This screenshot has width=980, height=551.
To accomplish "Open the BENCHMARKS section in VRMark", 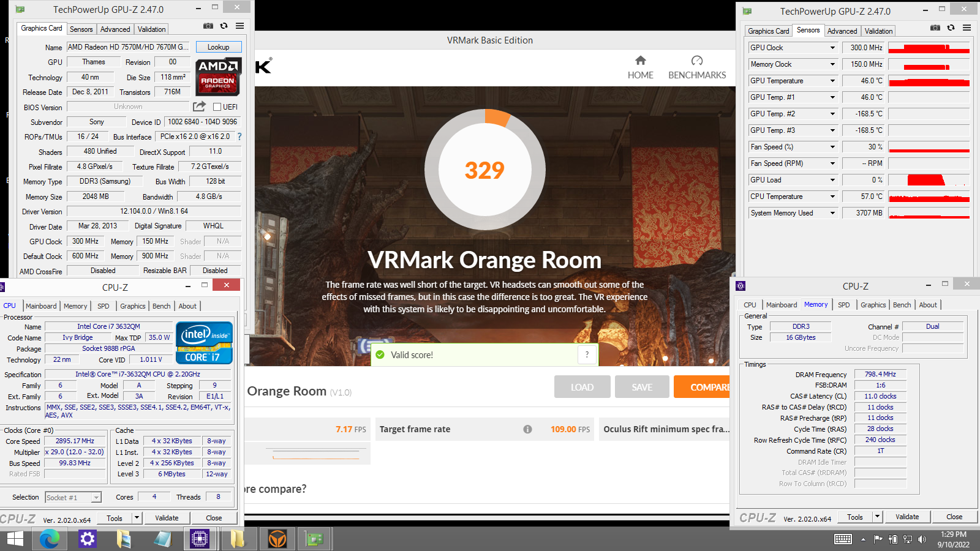I will [697, 67].
